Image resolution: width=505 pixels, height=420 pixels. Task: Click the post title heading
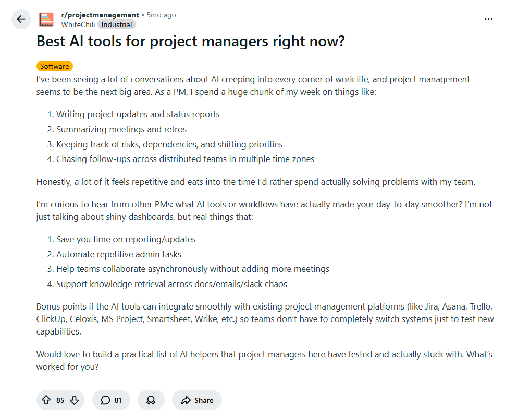pyautogui.click(x=190, y=42)
